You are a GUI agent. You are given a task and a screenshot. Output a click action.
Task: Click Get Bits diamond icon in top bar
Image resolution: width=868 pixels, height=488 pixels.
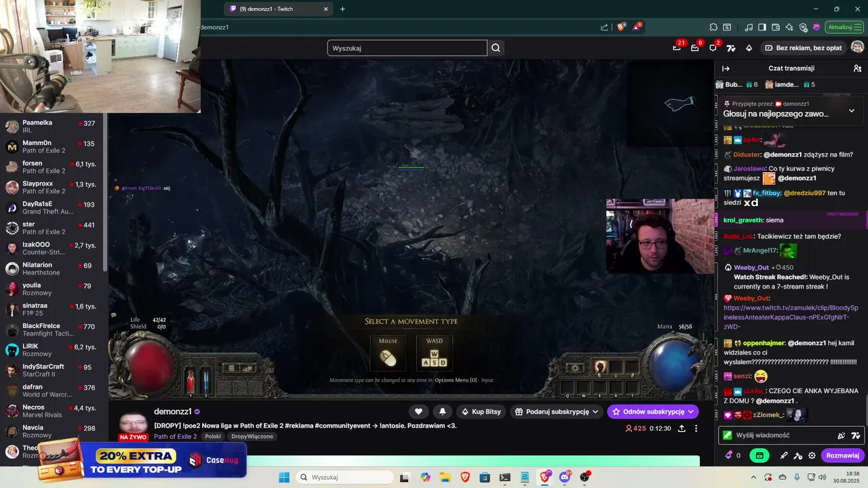(x=749, y=48)
